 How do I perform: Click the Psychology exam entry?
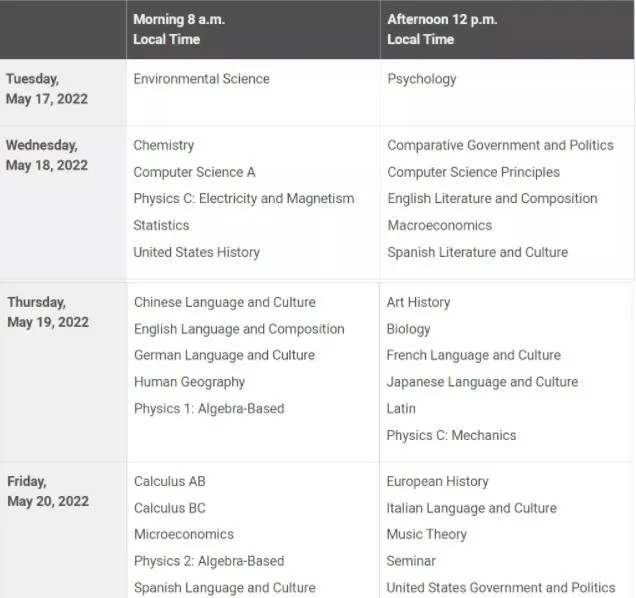tap(422, 79)
